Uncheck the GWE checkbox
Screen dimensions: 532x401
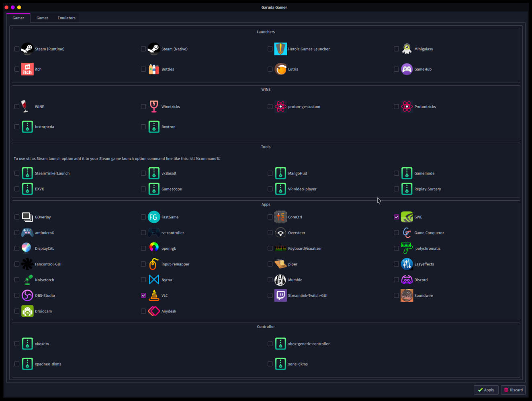[x=397, y=217]
